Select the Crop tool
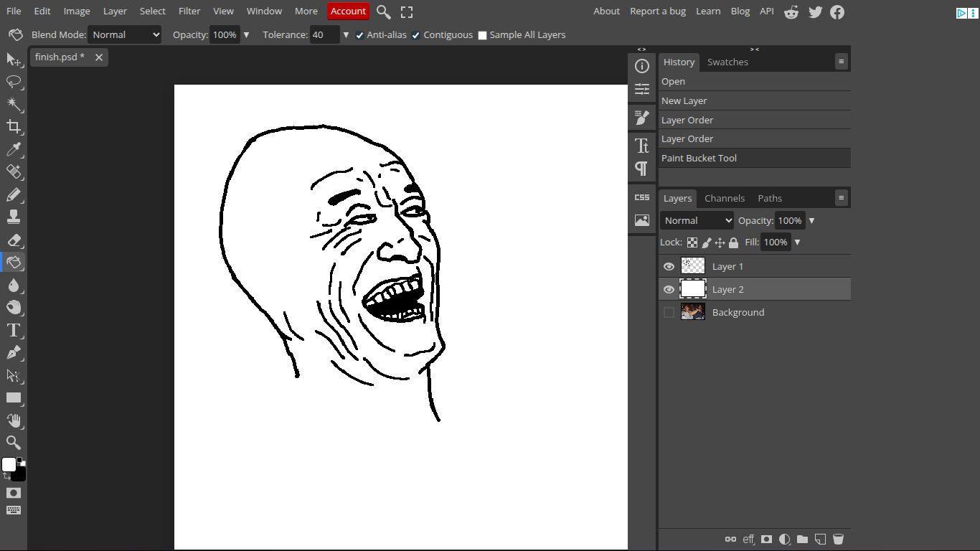The width and height of the screenshot is (980, 551). (14, 127)
